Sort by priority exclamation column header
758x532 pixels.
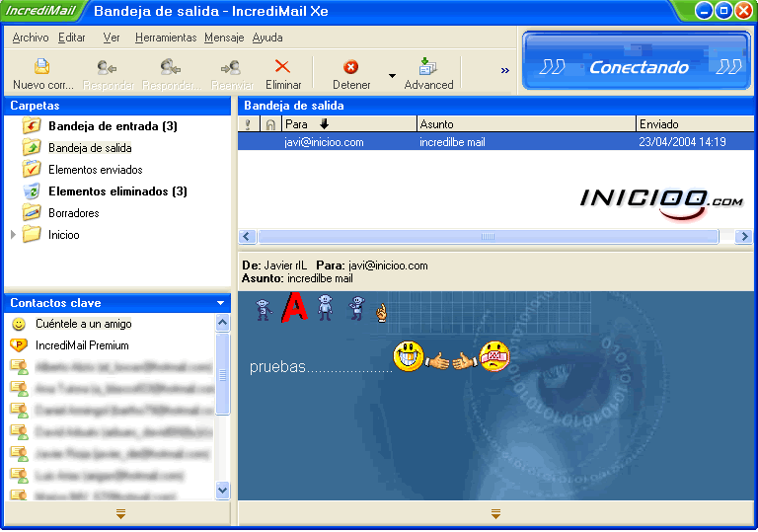pos(249,124)
